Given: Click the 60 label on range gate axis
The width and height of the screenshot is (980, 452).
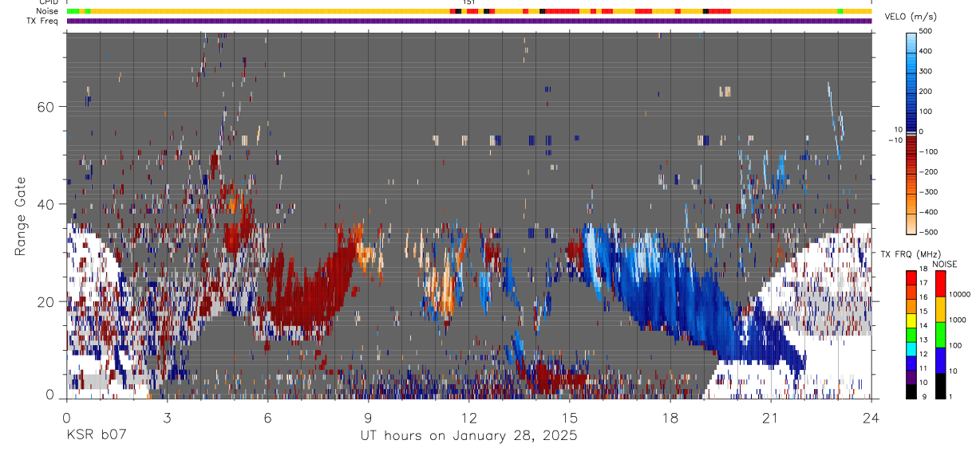Looking at the screenshot, I should pyautogui.click(x=46, y=107).
